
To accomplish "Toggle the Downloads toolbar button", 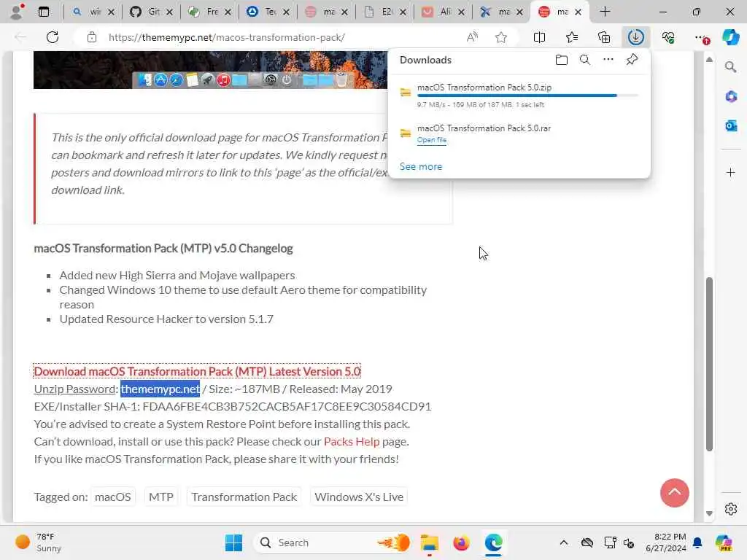I will [636, 37].
